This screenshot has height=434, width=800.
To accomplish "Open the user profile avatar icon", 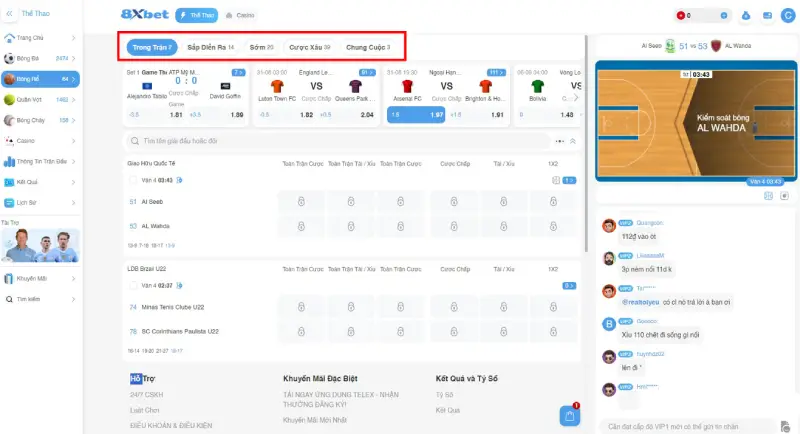I will [x=789, y=16].
